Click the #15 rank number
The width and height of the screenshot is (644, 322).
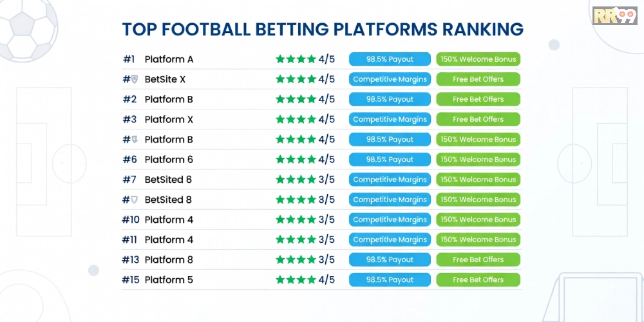point(130,279)
